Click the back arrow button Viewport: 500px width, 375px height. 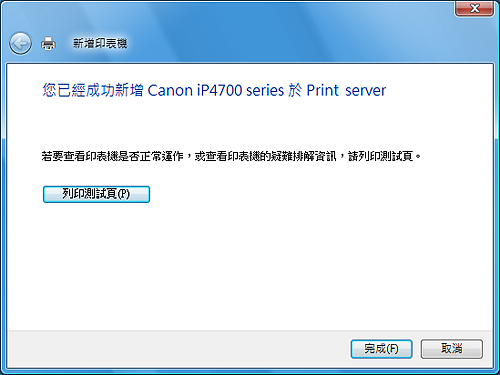pos(20,43)
